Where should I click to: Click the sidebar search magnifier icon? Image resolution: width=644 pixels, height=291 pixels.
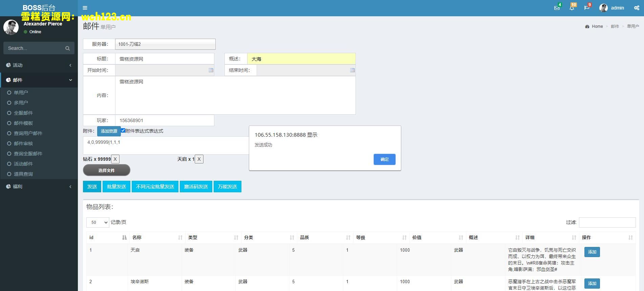[67, 48]
